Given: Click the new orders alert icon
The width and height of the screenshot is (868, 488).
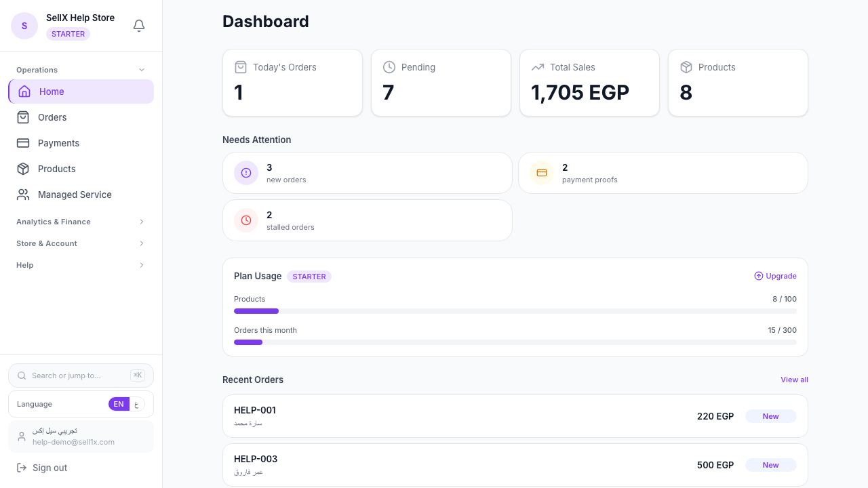Looking at the screenshot, I should pos(245,173).
